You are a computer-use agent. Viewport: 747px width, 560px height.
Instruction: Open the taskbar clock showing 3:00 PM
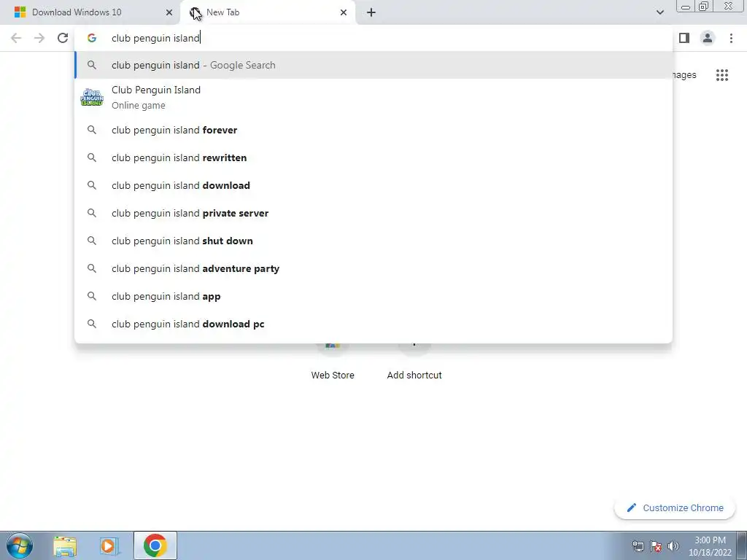(710, 546)
